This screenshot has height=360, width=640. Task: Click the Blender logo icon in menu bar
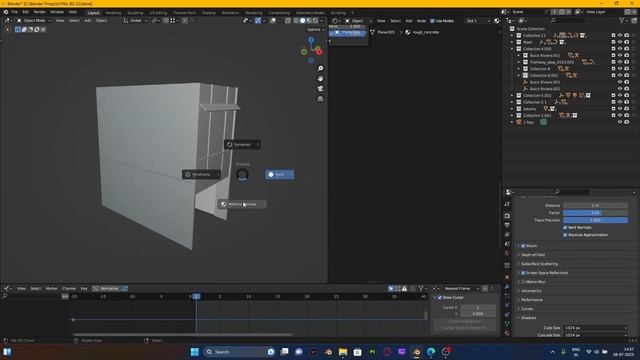click(x=6, y=12)
